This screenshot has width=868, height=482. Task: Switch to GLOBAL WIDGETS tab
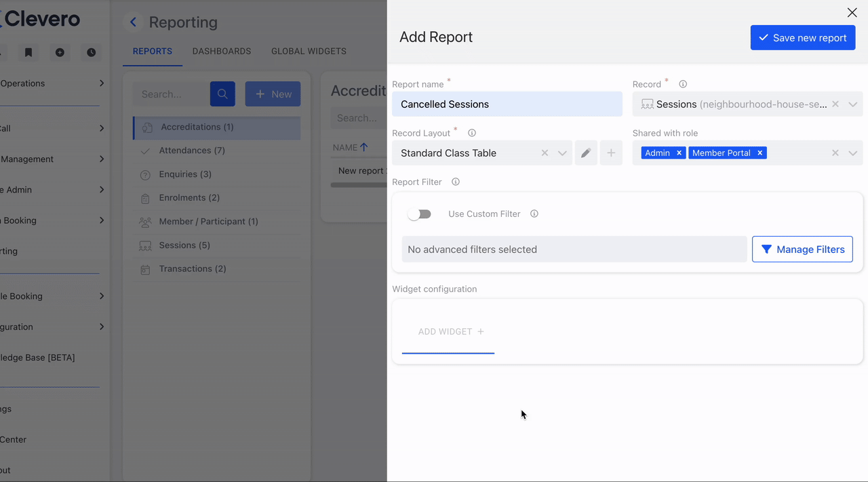point(309,52)
